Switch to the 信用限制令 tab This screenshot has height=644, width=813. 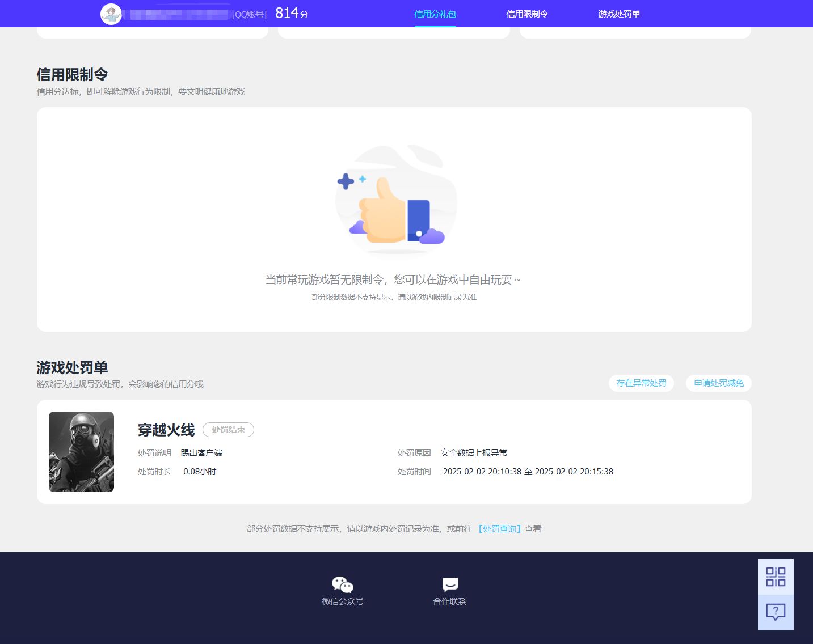pyautogui.click(x=527, y=14)
